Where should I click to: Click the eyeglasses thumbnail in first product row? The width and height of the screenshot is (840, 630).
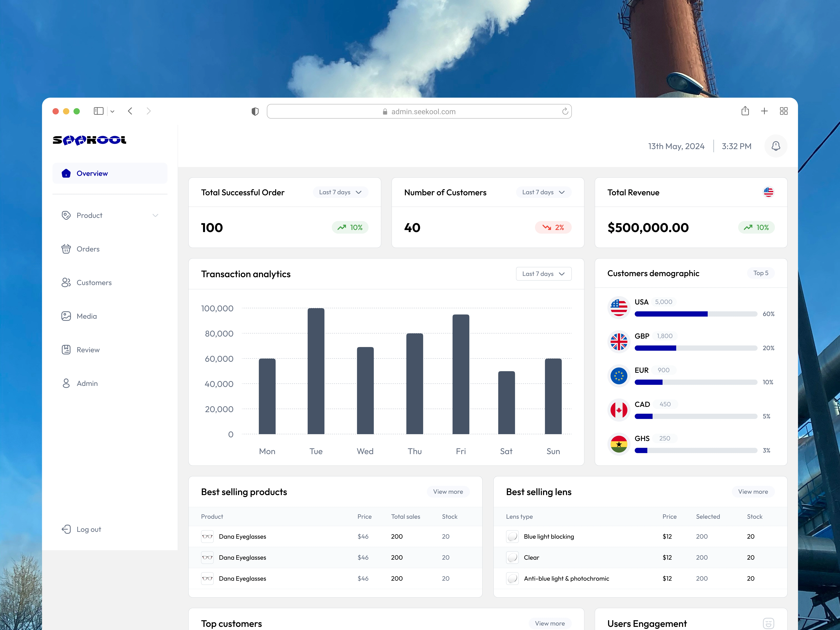(x=207, y=537)
